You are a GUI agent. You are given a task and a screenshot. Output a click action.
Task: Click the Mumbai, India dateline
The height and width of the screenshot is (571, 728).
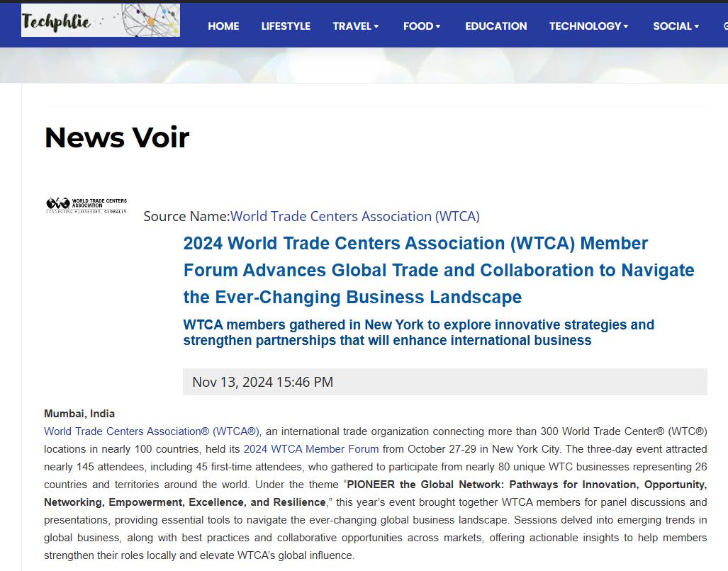pyautogui.click(x=79, y=414)
